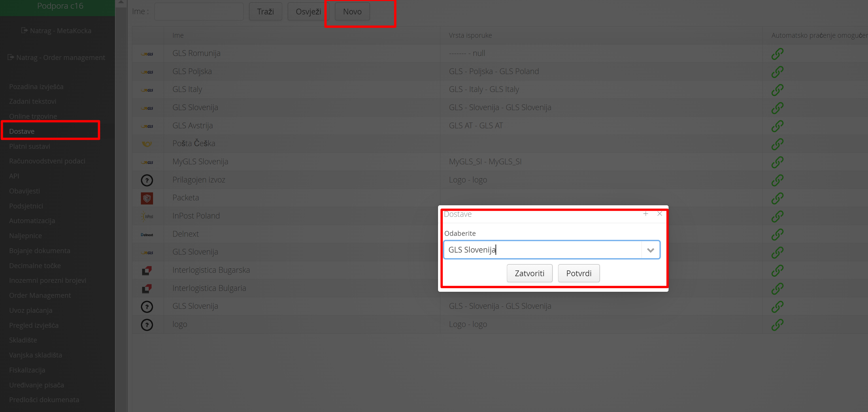Click InPost Poland logo icon

pyautogui.click(x=147, y=216)
